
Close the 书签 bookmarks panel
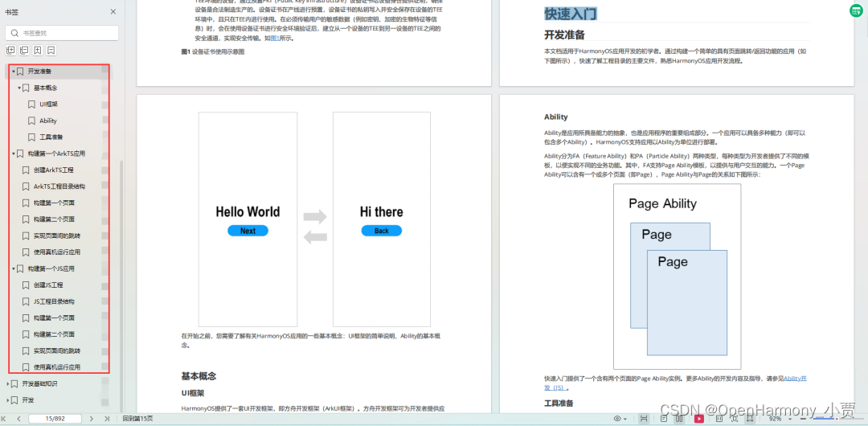(x=113, y=12)
